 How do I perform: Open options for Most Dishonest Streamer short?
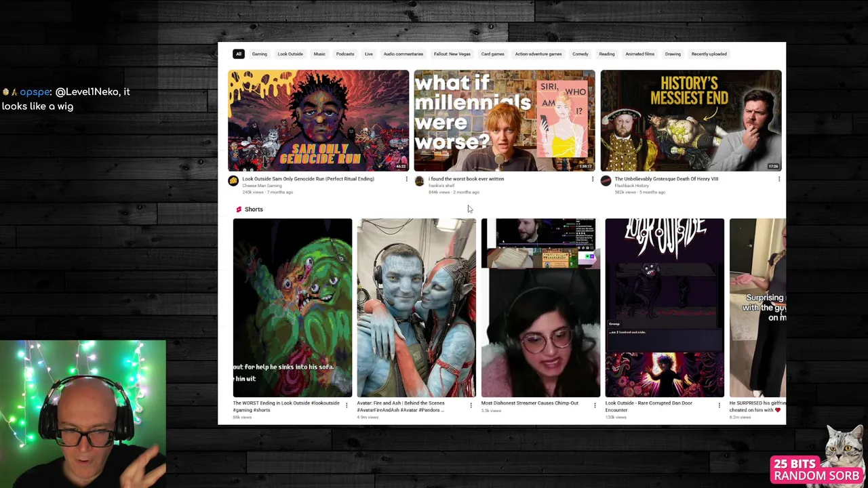[x=595, y=405]
